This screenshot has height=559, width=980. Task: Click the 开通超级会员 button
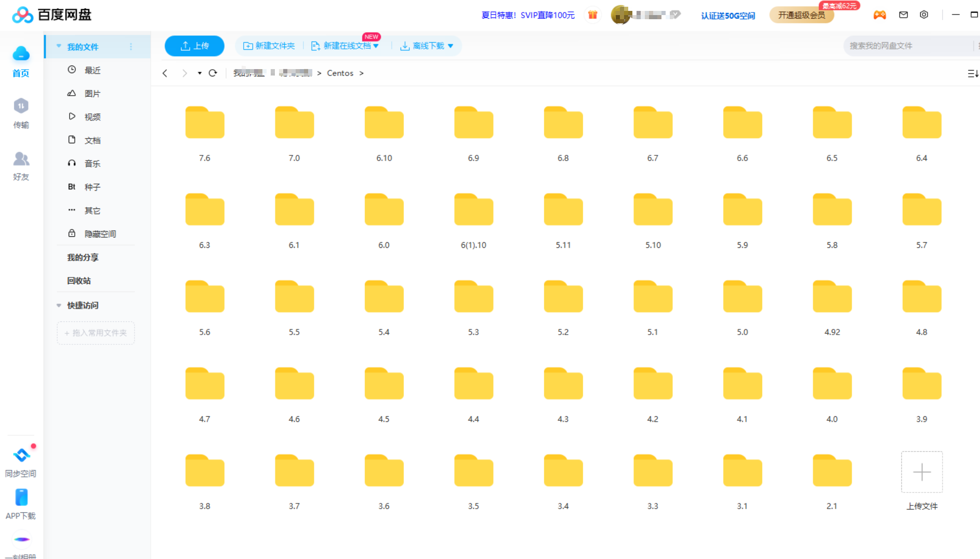[x=801, y=15]
